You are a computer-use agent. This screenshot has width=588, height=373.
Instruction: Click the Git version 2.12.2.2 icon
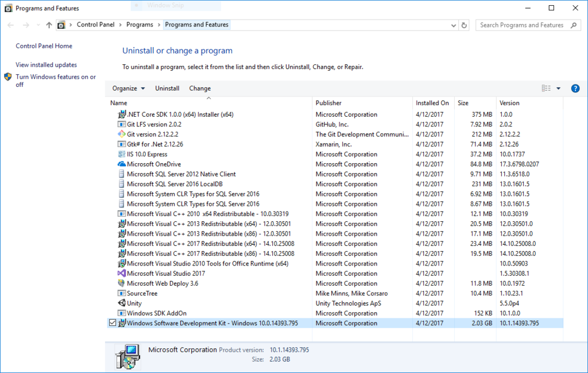(x=122, y=134)
